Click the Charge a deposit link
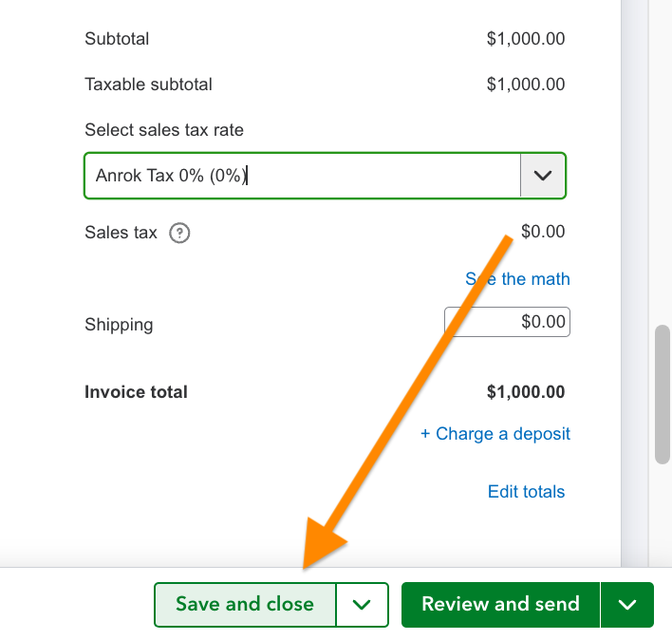The image size is (672, 640). [x=495, y=434]
